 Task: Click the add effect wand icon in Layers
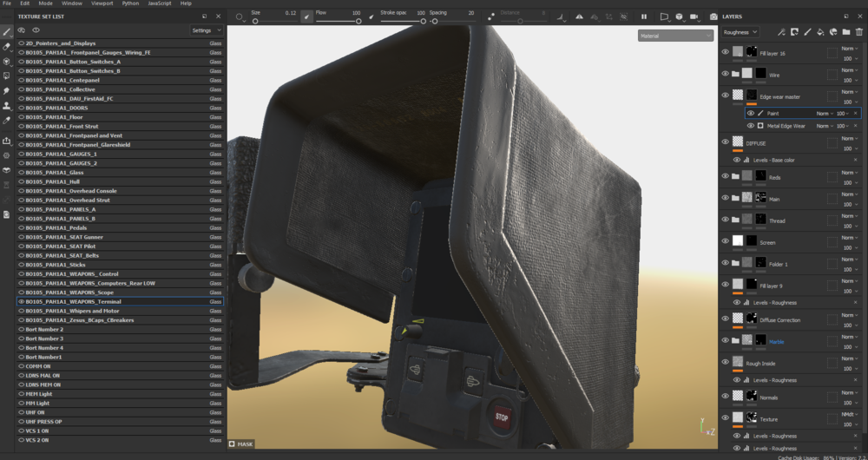pos(781,32)
